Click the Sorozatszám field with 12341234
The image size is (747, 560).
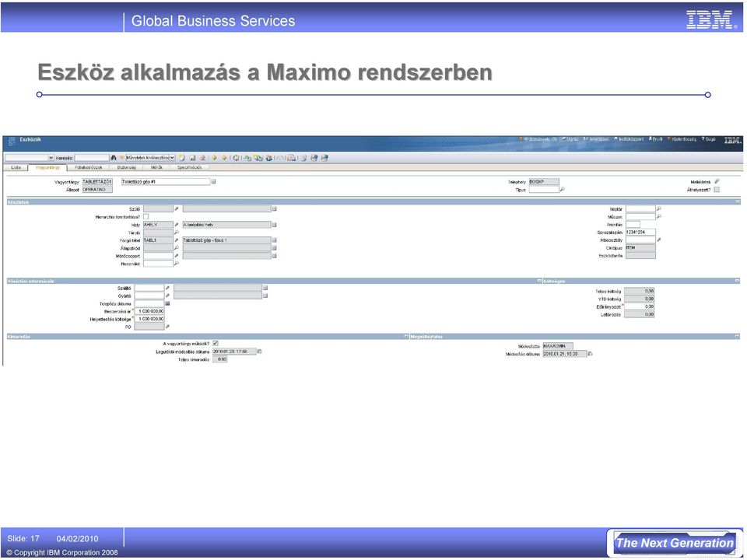pyautogui.click(x=640, y=232)
